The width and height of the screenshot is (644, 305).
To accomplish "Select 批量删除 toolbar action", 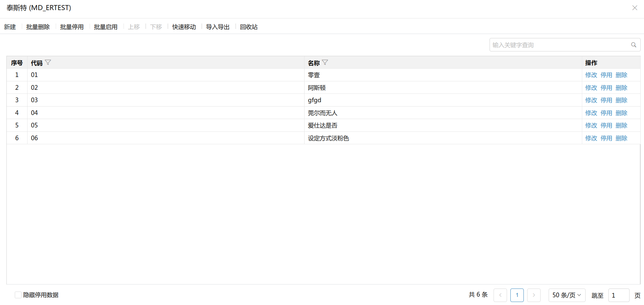I will (38, 27).
